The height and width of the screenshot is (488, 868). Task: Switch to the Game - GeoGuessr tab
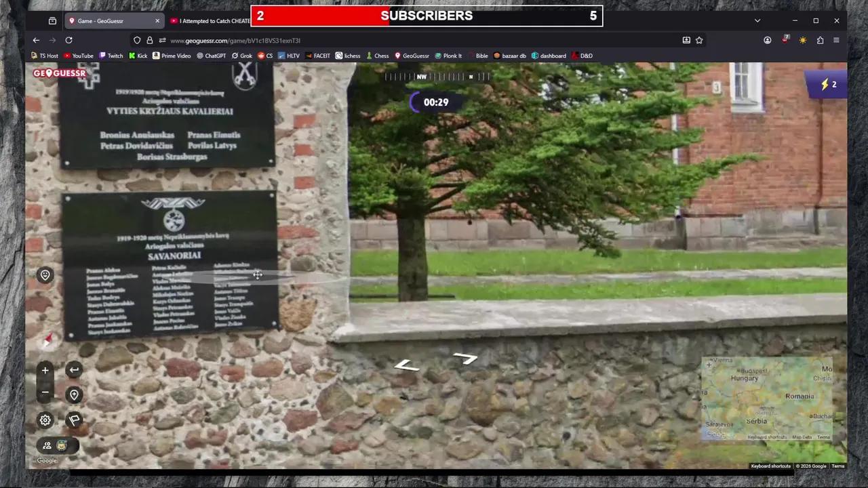point(100,20)
